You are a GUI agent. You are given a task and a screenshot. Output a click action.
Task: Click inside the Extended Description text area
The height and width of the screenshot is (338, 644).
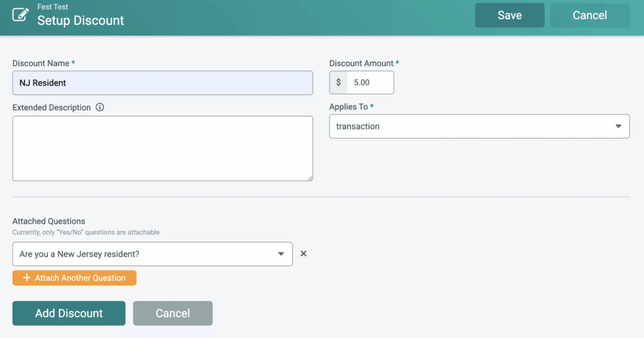162,148
